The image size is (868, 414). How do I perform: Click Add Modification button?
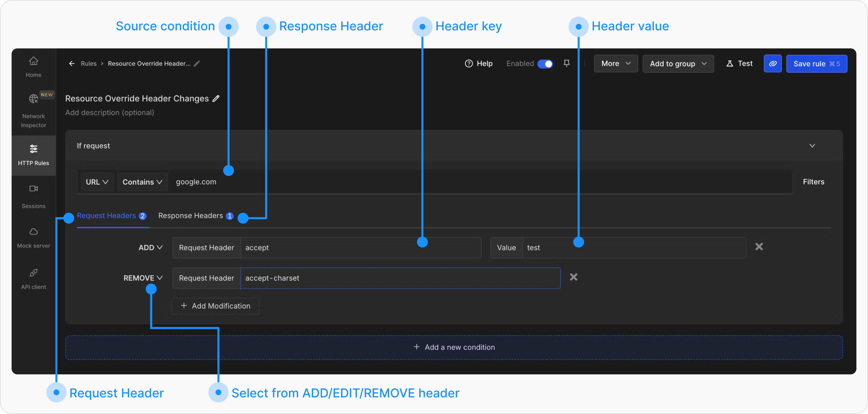click(216, 306)
